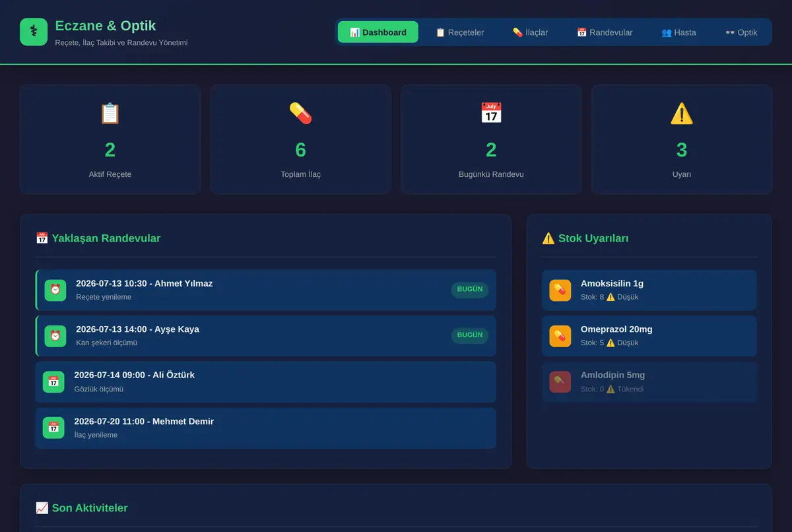Click the Toplam İlaç count 6

click(x=300, y=150)
